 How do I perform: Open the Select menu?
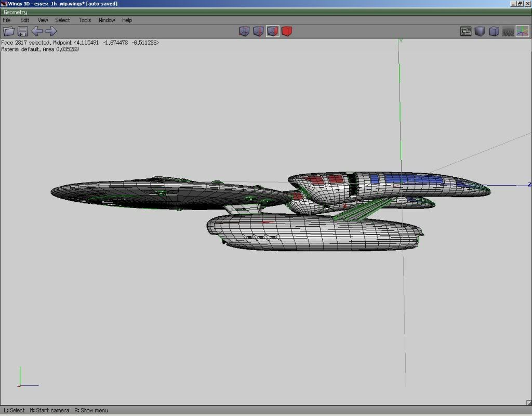pyautogui.click(x=62, y=20)
